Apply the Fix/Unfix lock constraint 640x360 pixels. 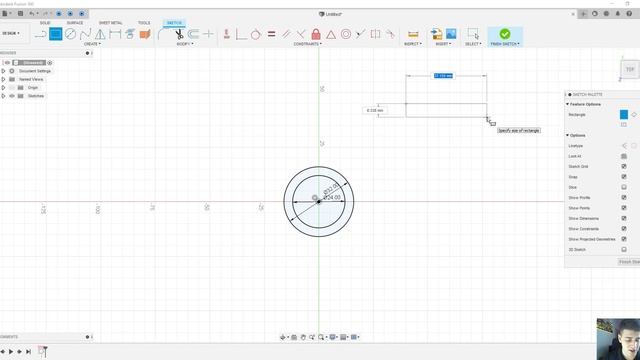coord(316,34)
